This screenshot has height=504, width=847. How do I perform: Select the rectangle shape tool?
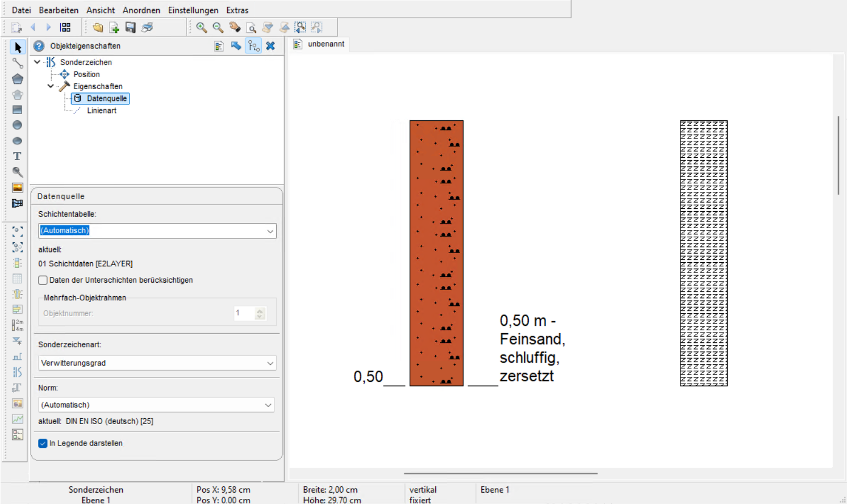coord(18,110)
